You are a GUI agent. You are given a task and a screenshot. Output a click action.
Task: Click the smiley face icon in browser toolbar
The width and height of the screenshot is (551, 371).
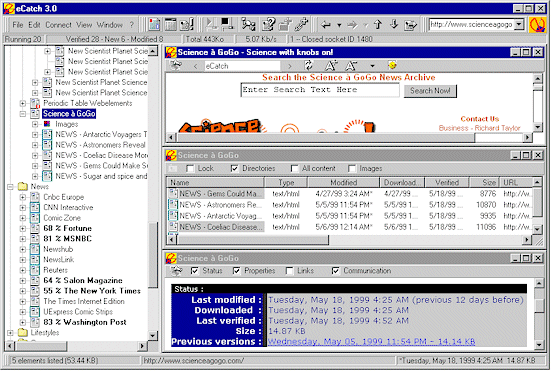point(392,65)
